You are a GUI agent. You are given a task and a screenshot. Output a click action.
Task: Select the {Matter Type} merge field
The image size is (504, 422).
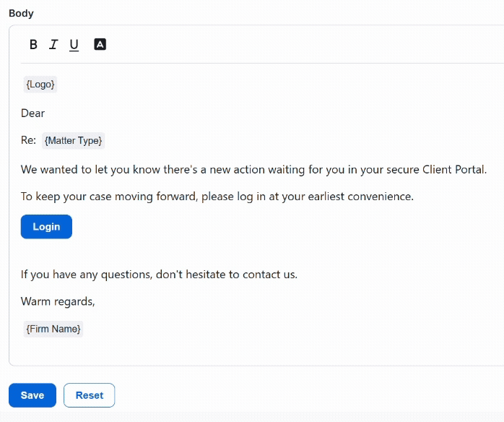(73, 140)
